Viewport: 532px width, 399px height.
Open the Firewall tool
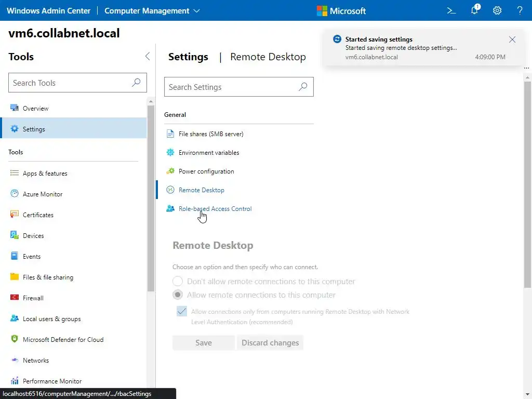tap(33, 298)
